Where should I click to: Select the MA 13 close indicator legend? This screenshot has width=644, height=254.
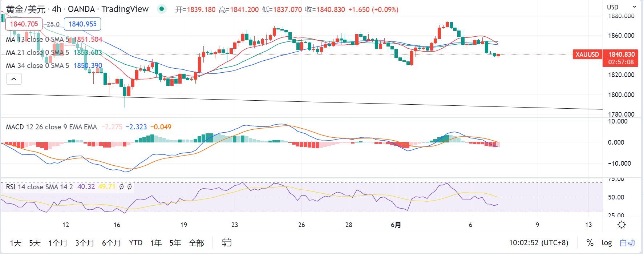click(x=37, y=39)
